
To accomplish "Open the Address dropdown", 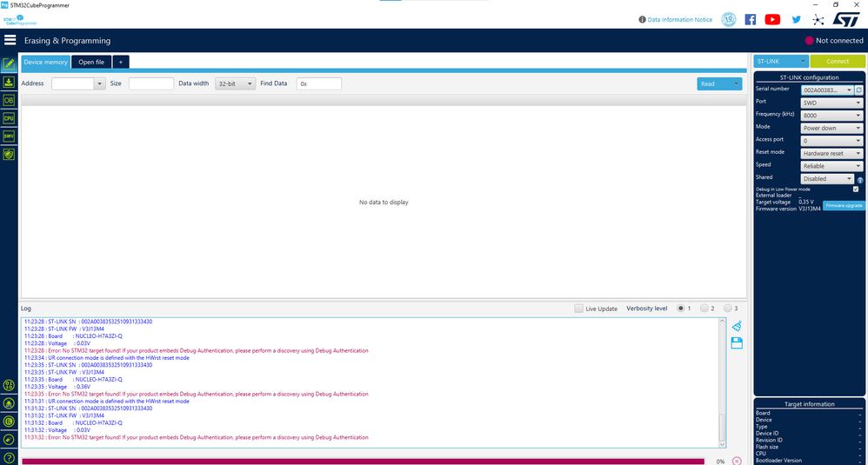I will 99,83.
